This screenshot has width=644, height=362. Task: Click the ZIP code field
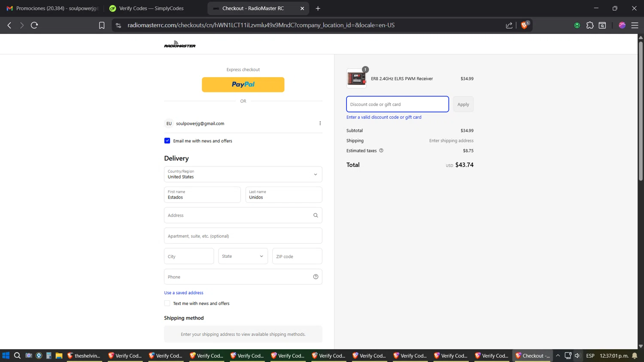pyautogui.click(x=297, y=256)
